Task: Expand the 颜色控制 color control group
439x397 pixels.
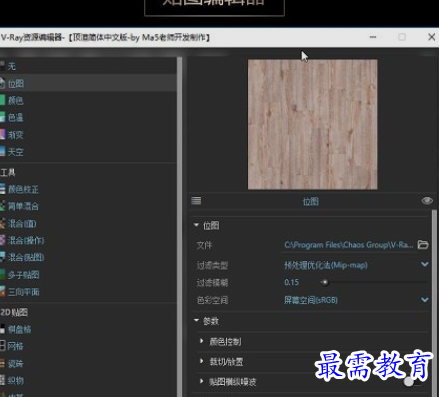Action: pos(201,341)
